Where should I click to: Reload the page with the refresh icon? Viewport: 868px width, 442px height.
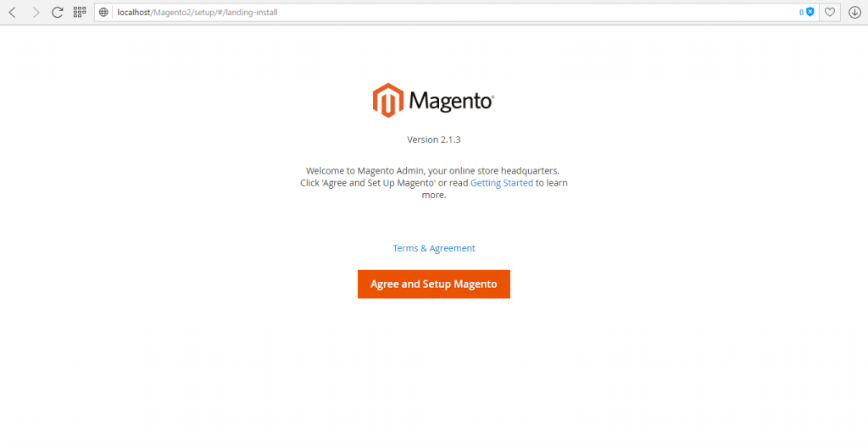point(57,12)
